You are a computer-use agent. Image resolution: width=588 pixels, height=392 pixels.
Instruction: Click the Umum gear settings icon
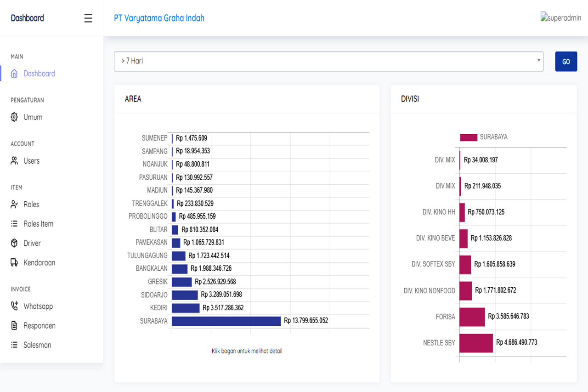point(14,117)
